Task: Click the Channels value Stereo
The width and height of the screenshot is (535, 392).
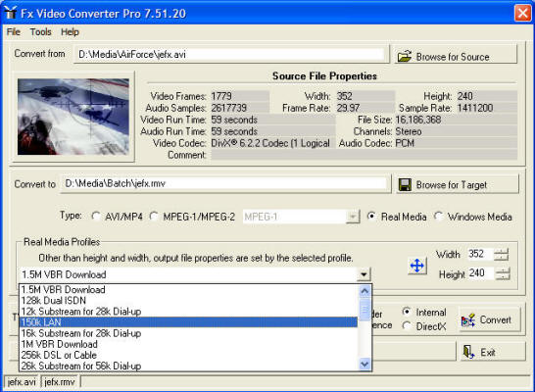Action: [456, 131]
